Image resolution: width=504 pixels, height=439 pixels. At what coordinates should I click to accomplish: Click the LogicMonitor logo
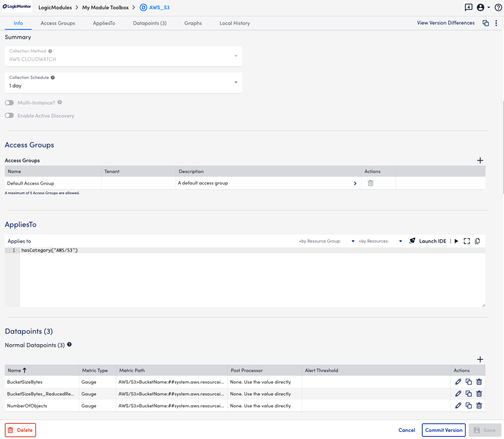pos(17,7)
